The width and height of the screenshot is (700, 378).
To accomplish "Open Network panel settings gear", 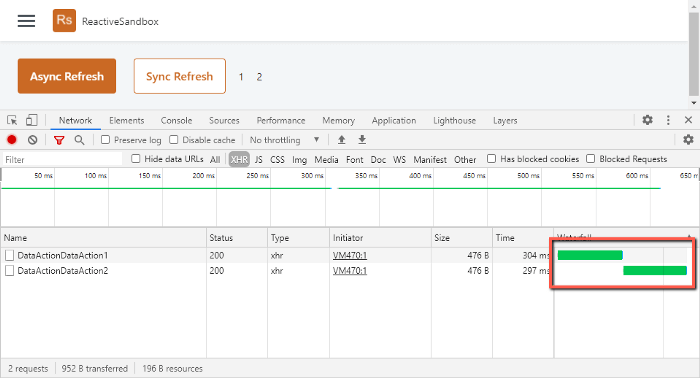I will 688,140.
